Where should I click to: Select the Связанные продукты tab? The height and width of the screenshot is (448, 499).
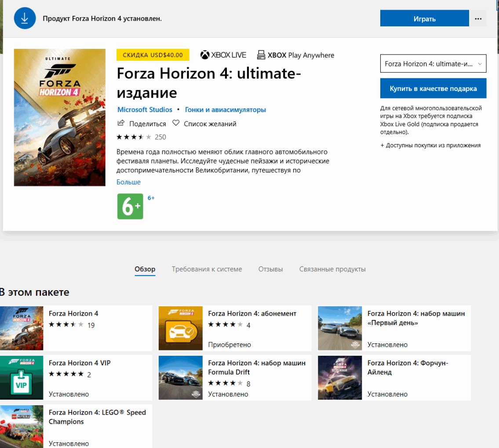point(332,269)
